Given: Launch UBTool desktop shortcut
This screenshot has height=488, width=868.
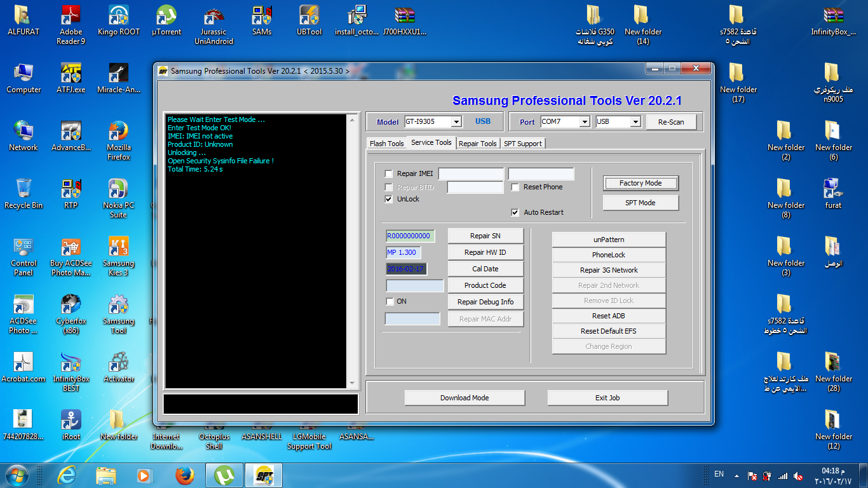Looking at the screenshot, I should coord(309,20).
